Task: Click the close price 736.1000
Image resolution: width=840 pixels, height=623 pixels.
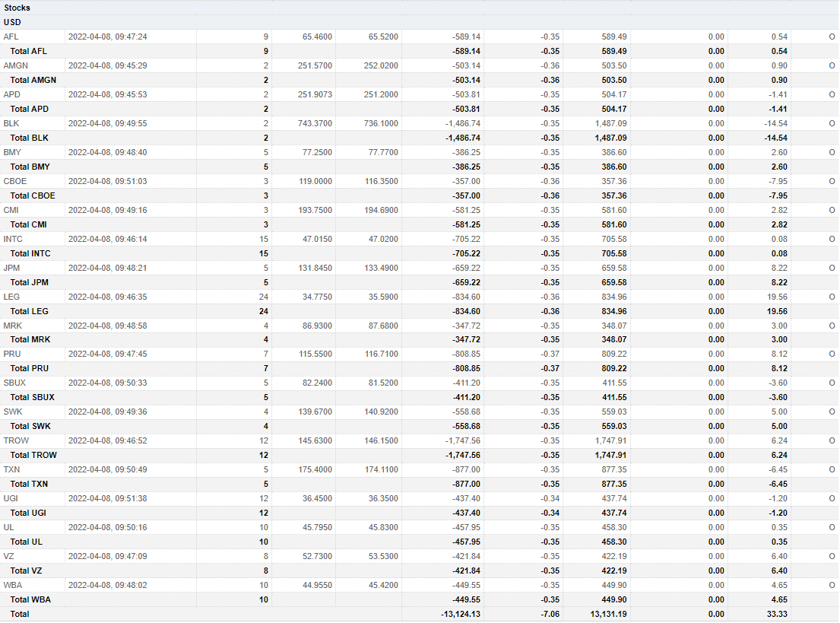Action: click(381, 124)
